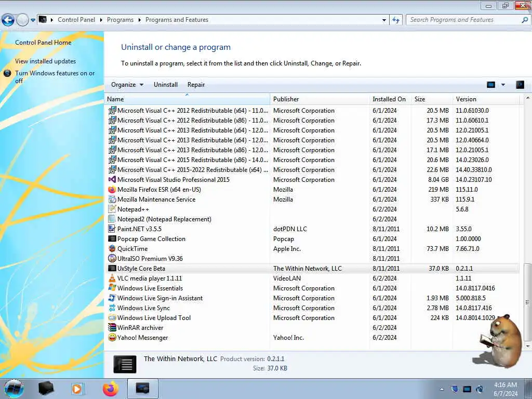Click Apple Inc. publisher cell
Viewport: 532px width, 399px height.
[287, 249]
